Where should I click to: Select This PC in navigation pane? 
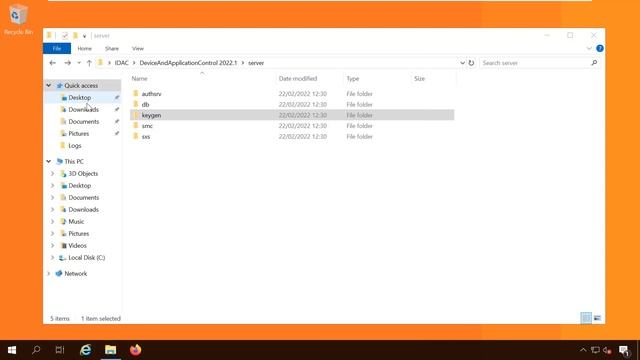click(x=74, y=161)
